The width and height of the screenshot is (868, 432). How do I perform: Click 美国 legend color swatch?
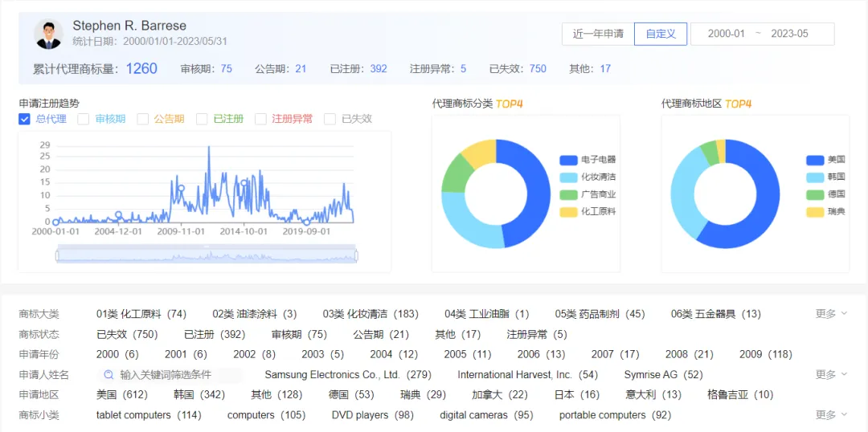pyautogui.click(x=815, y=160)
